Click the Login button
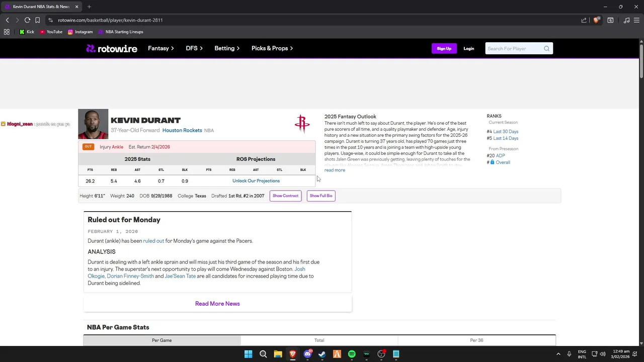Viewport: 644px width, 362px height. click(468, 48)
